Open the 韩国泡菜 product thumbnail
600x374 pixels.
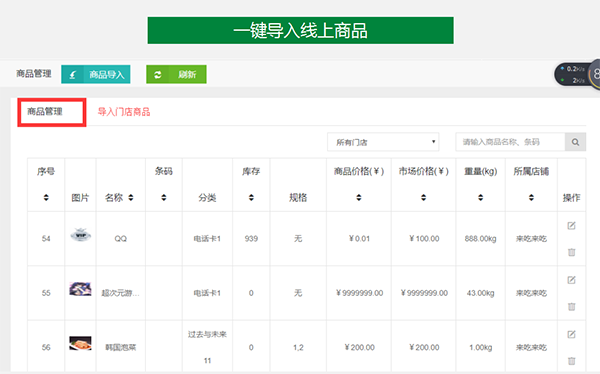pos(80,343)
